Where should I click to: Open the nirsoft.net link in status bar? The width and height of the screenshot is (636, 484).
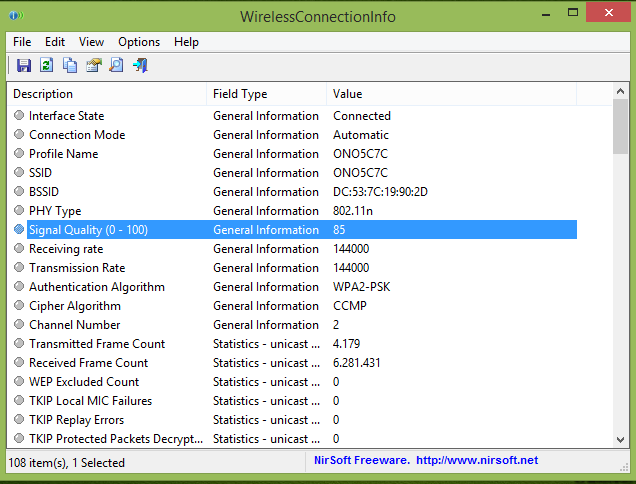(x=477, y=461)
